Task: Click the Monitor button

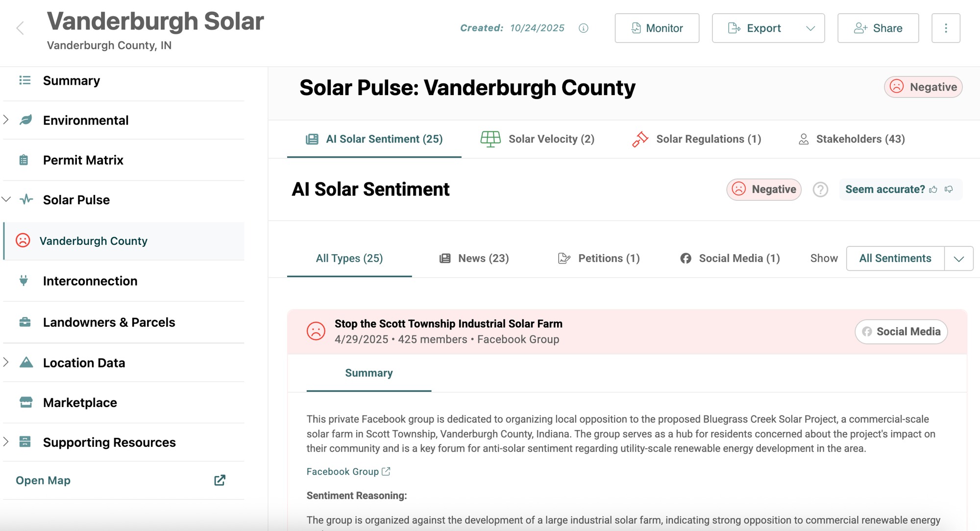Action: [x=657, y=28]
